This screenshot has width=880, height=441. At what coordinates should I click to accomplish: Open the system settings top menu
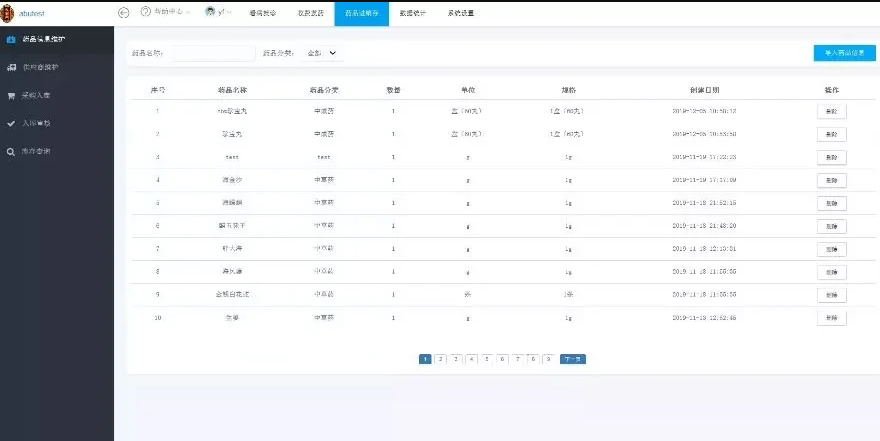[461, 13]
